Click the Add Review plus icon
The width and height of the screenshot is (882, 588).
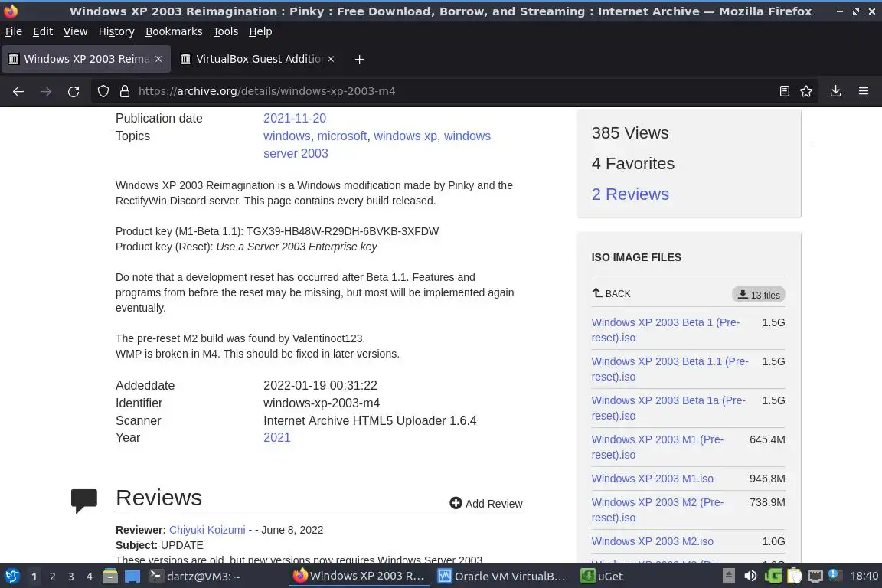point(456,503)
